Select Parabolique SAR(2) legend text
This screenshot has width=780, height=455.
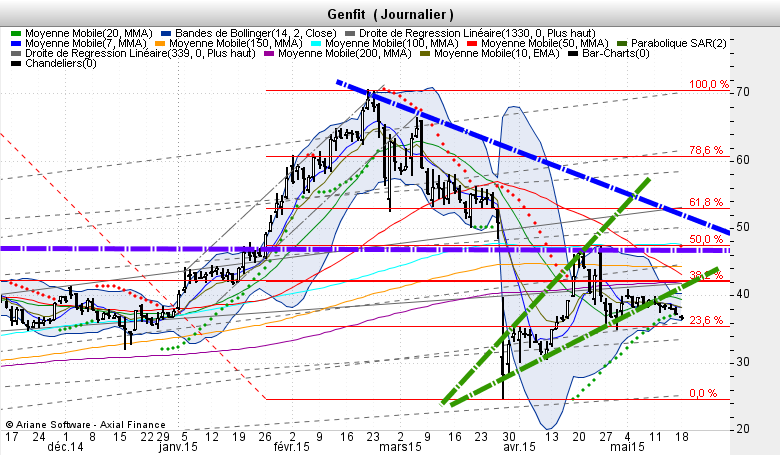(679, 43)
